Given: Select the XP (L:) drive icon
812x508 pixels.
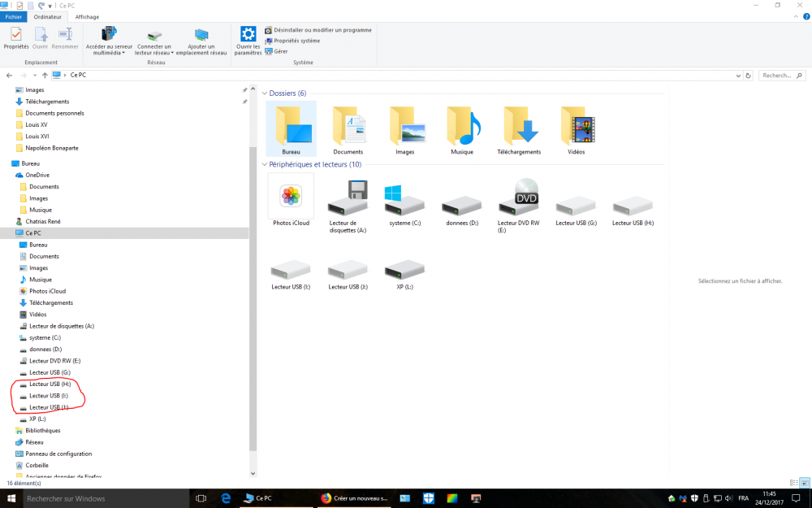Looking at the screenshot, I should 404,268.
